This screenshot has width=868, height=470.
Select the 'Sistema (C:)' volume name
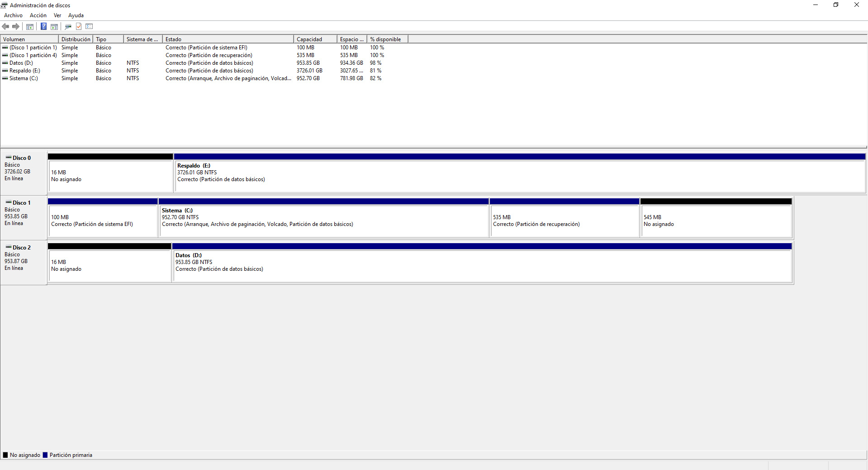pos(24,78)
